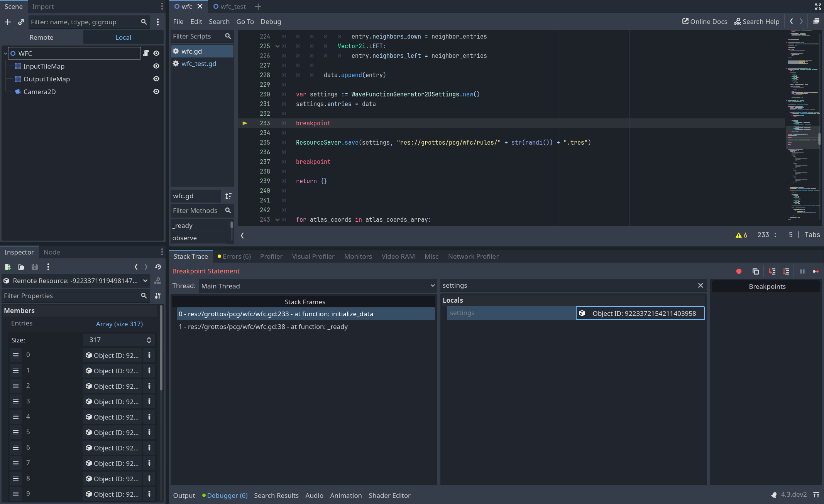
Task: Click the Step Over icon in debugger
Action: (x=786, y=271)
